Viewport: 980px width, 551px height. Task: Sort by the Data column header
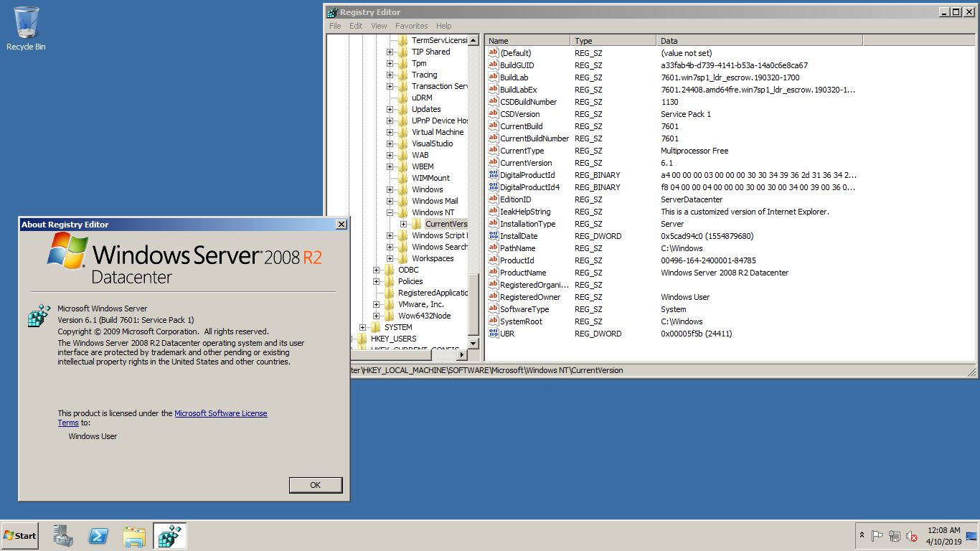click(x=760, y=41)
